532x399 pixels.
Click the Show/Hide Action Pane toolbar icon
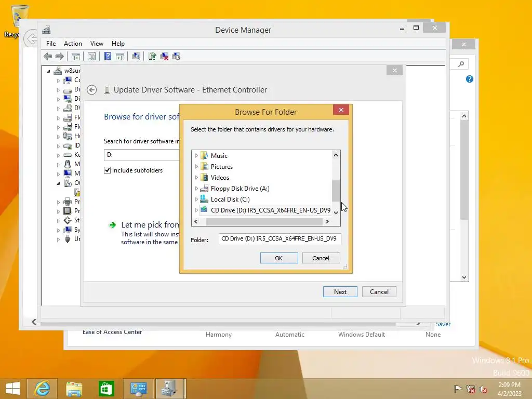point(120,56)
